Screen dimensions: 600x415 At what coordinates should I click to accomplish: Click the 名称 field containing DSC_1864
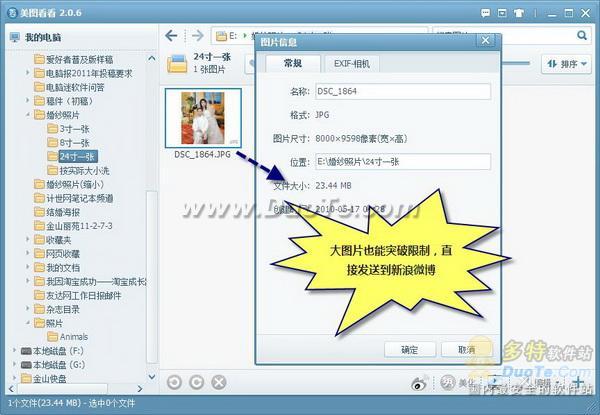398,92
